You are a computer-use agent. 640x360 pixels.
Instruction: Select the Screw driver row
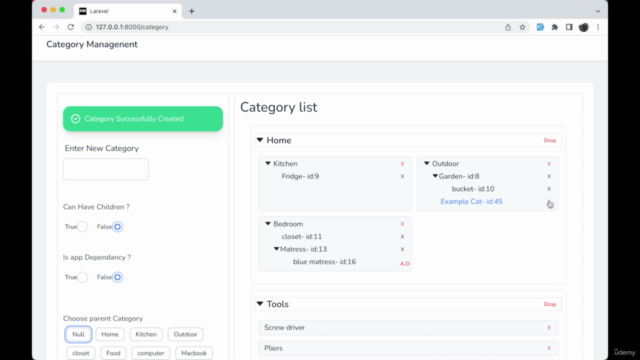point(408,328)
